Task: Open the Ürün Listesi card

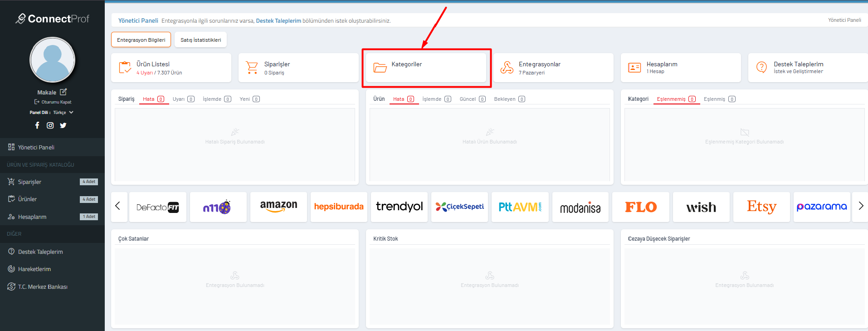Action: tap(171, 68)
